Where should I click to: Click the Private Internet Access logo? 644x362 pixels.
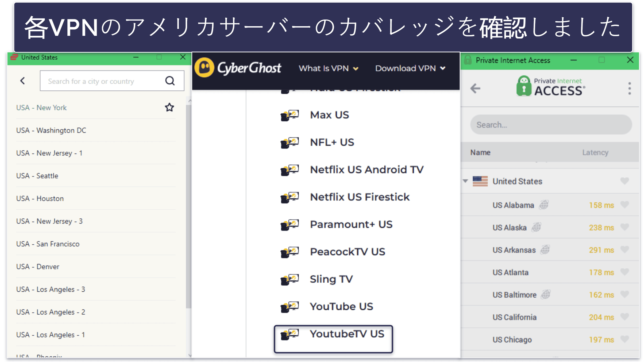551,86
